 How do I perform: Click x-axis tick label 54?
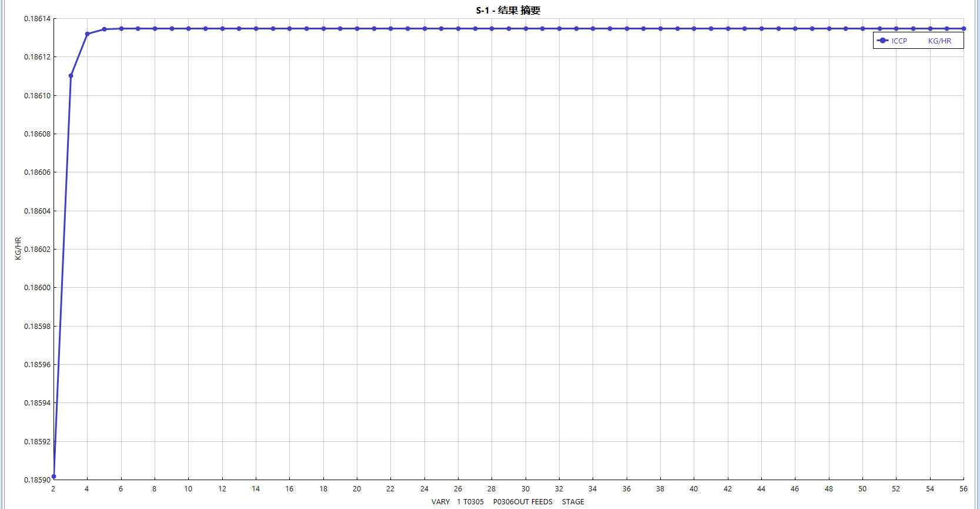930,489
